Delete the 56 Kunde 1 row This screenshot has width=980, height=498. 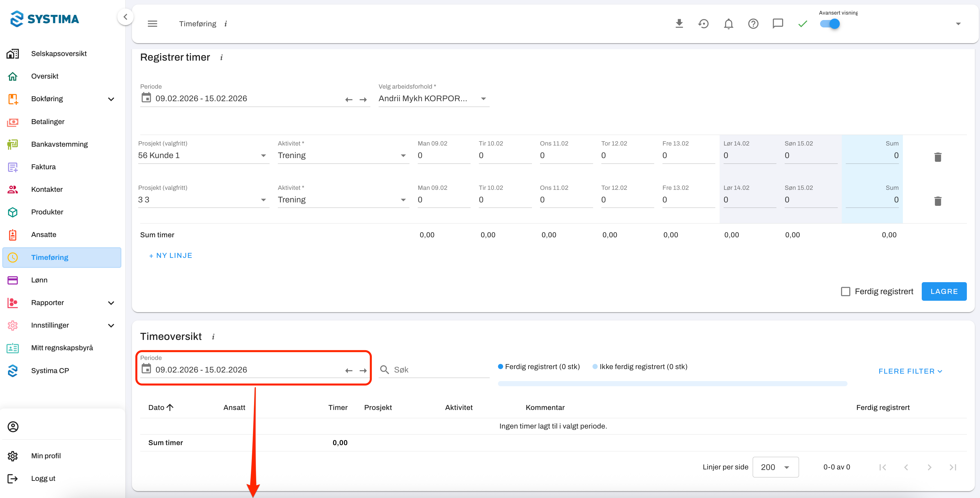[x=937, y=157]
